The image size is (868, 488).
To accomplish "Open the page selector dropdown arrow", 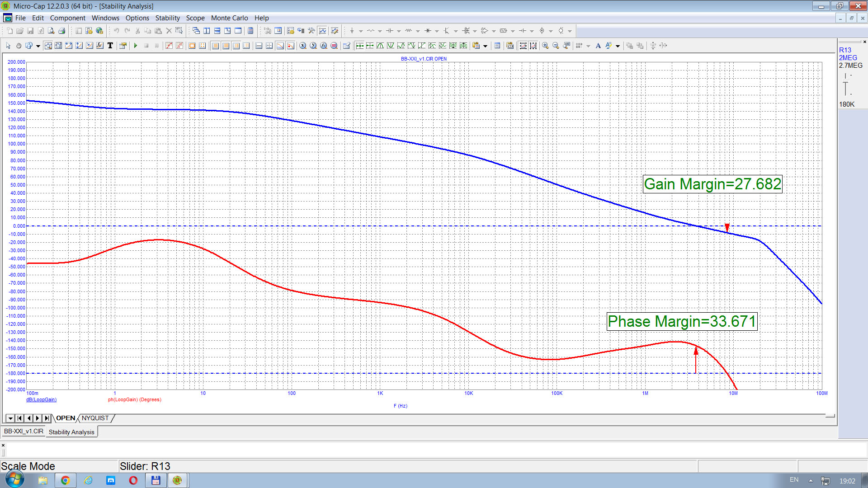I will point(10,418).
